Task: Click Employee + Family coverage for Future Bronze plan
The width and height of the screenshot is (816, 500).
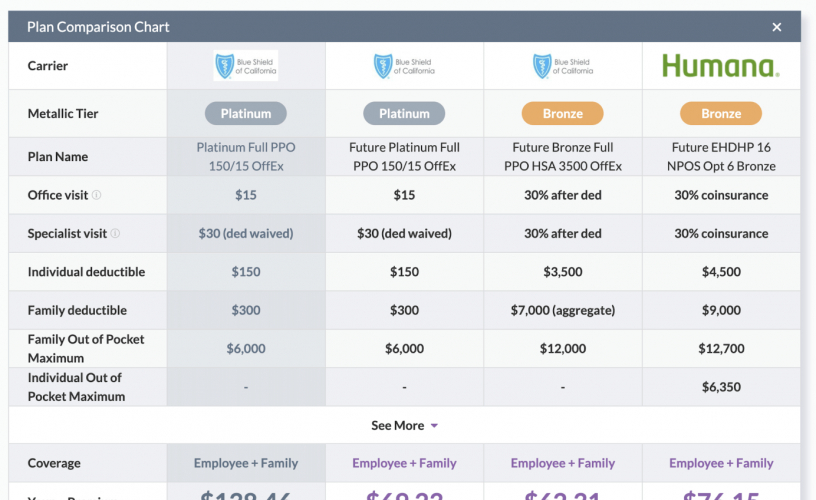Action: click(x=563, y=463)
